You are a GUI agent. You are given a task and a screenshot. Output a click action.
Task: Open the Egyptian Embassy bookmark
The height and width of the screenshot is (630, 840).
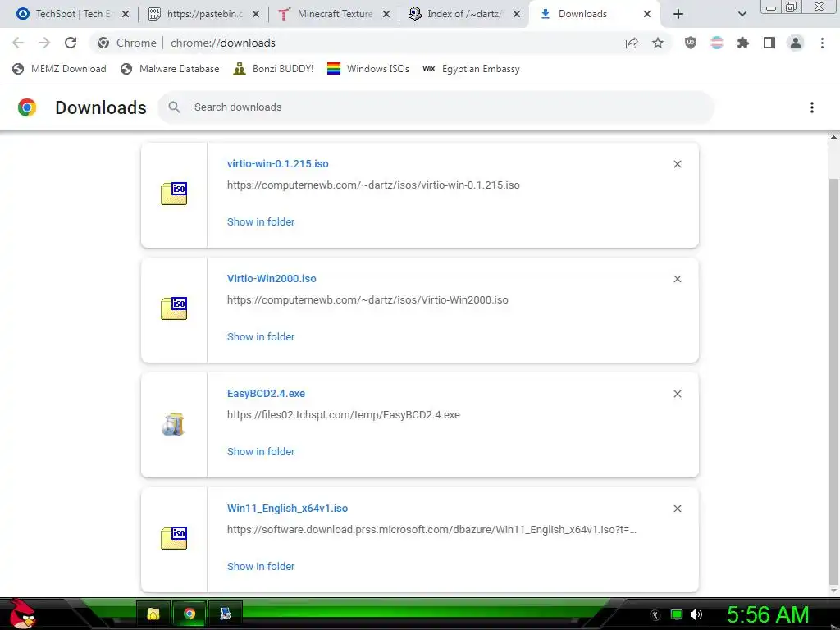point(472,69)
